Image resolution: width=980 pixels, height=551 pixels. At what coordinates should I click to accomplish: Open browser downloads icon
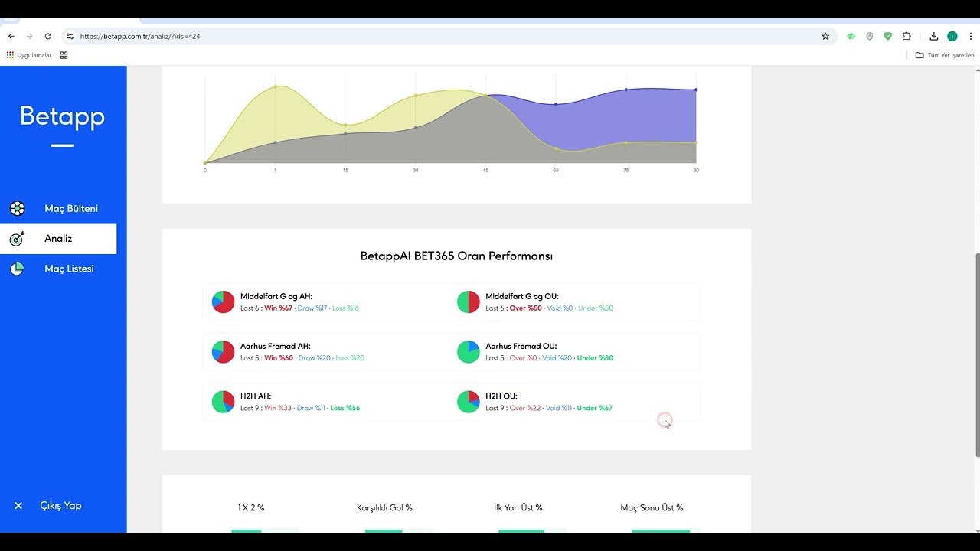pos(934,36)
